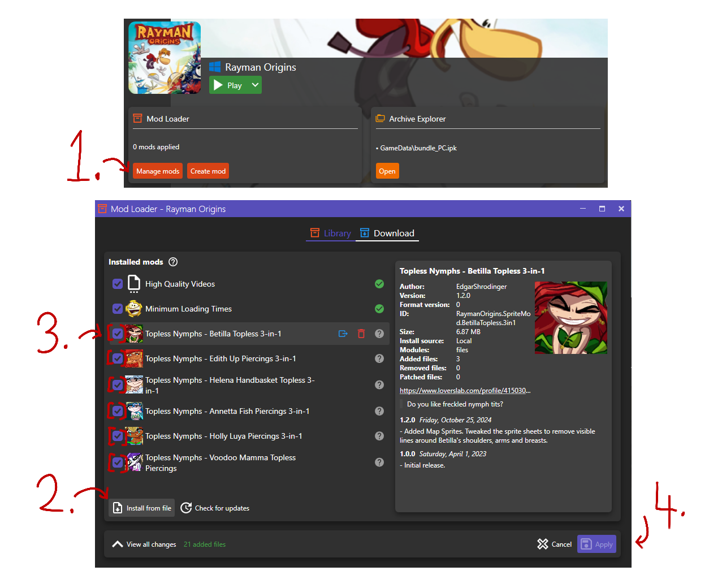Click the question mark on Holly Luya row
The image size is (709, 588).
pos(379,436)
